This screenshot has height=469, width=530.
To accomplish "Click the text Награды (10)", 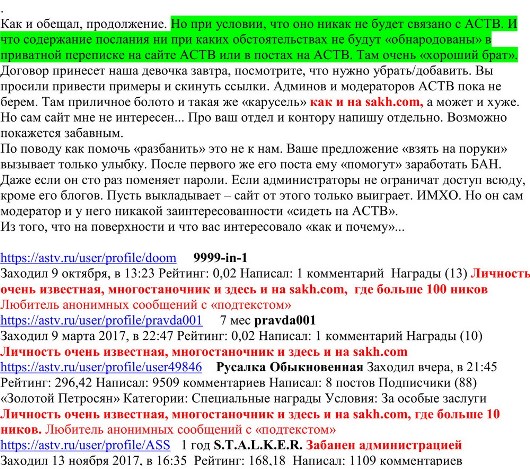I will [x=444, y=336].
